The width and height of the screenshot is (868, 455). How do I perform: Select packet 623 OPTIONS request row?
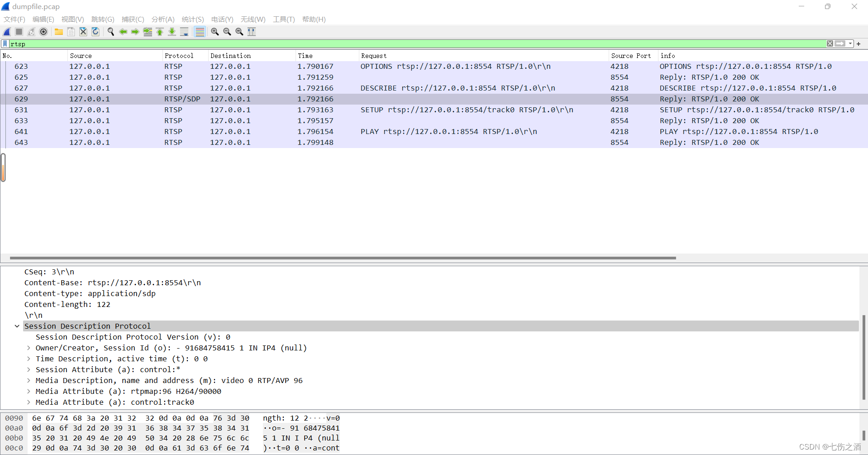click(434, 66)
